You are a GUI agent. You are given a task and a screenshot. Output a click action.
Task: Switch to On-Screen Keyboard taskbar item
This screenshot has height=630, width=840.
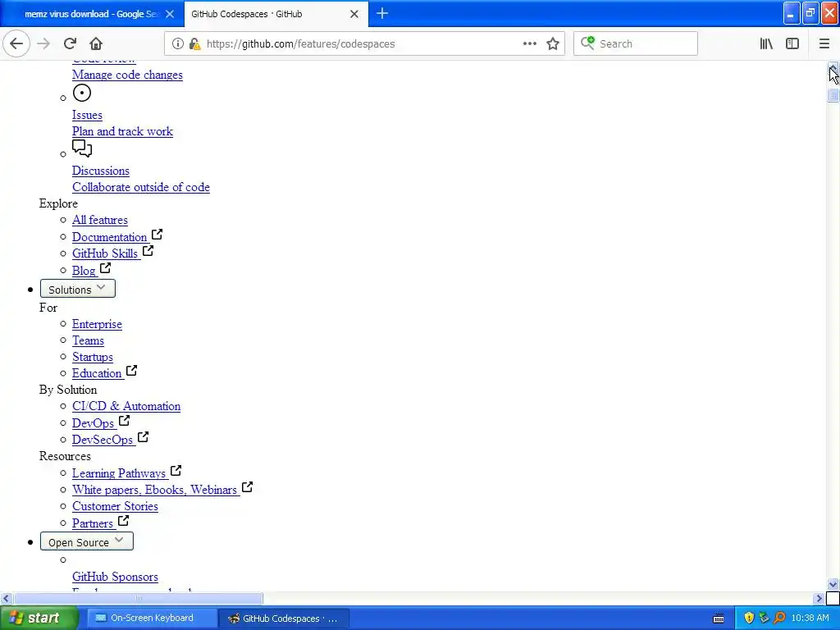152,619
